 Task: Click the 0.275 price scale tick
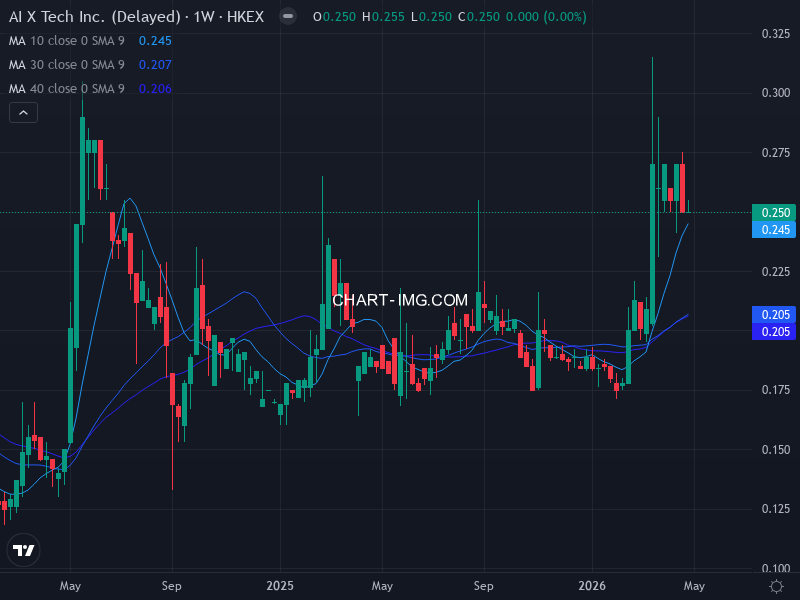776,153
